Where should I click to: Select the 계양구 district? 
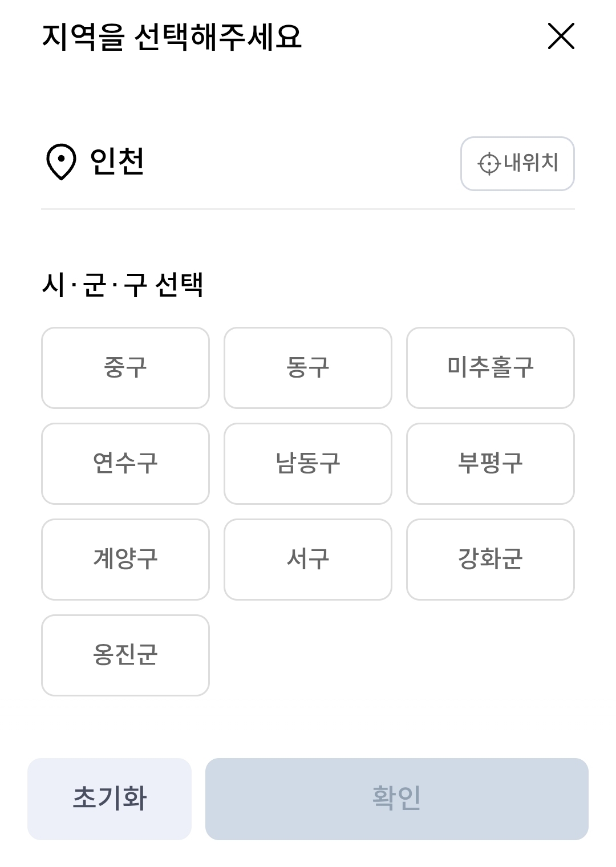[x=125, y=560]
